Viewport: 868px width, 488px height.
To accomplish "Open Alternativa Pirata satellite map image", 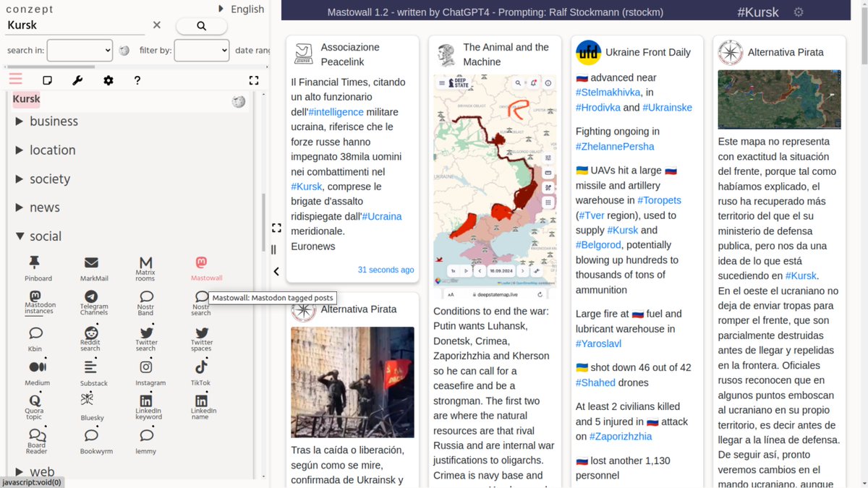I will [779, 100].
